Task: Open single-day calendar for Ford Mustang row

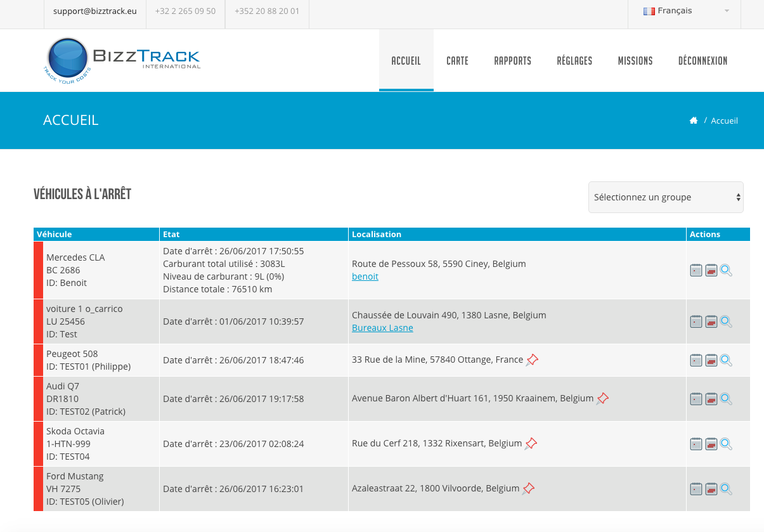Action: coord(696,490)
